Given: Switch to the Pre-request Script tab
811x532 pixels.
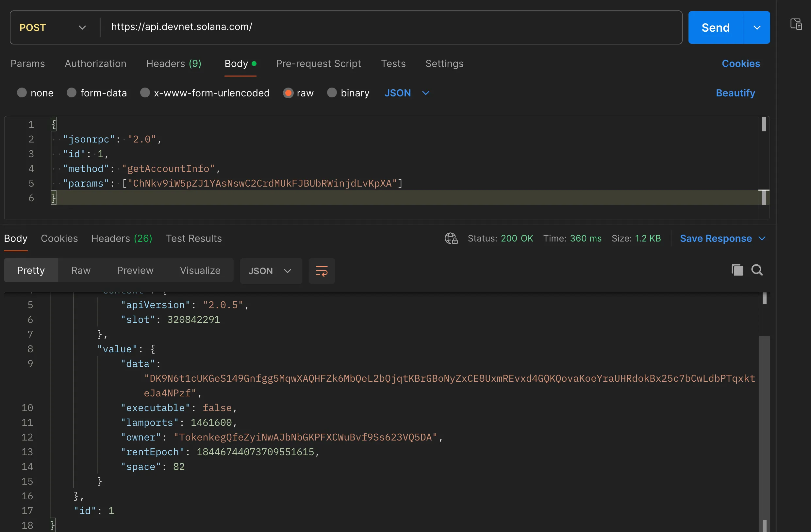Looking at the screenshot, I should [x=318, y=63].
